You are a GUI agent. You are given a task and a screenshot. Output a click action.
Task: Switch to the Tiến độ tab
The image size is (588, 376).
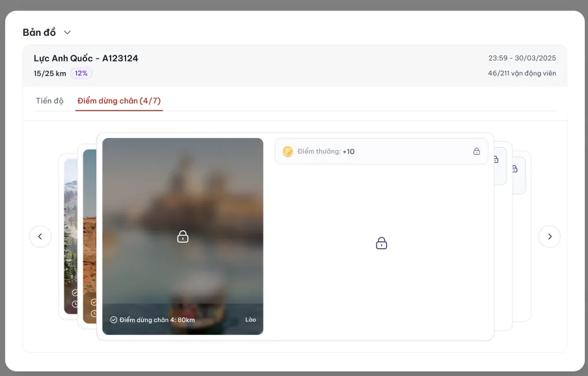pyautogui.click(x=49, y=101)
